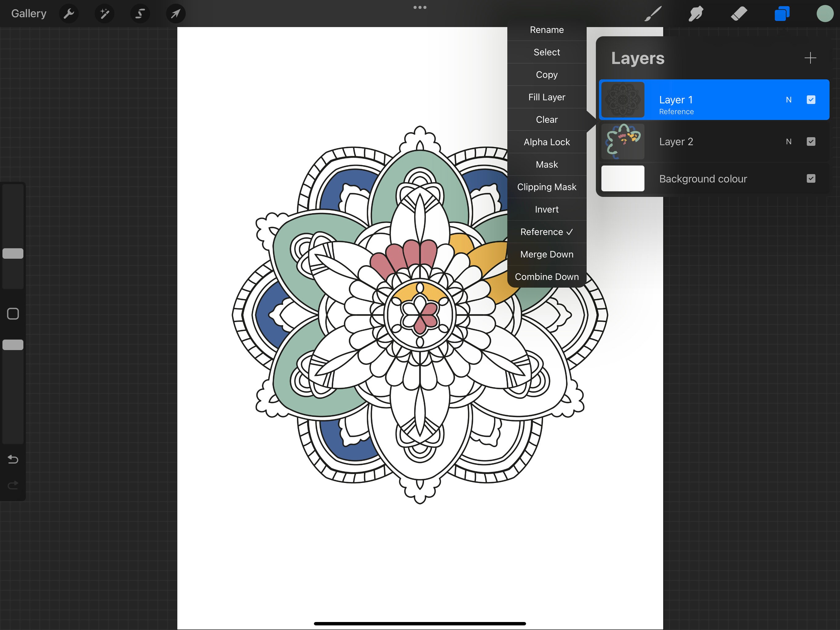This screenshot has width=840, height=630.
Task: Disable Background colour visibility
Action: (811, 179)
